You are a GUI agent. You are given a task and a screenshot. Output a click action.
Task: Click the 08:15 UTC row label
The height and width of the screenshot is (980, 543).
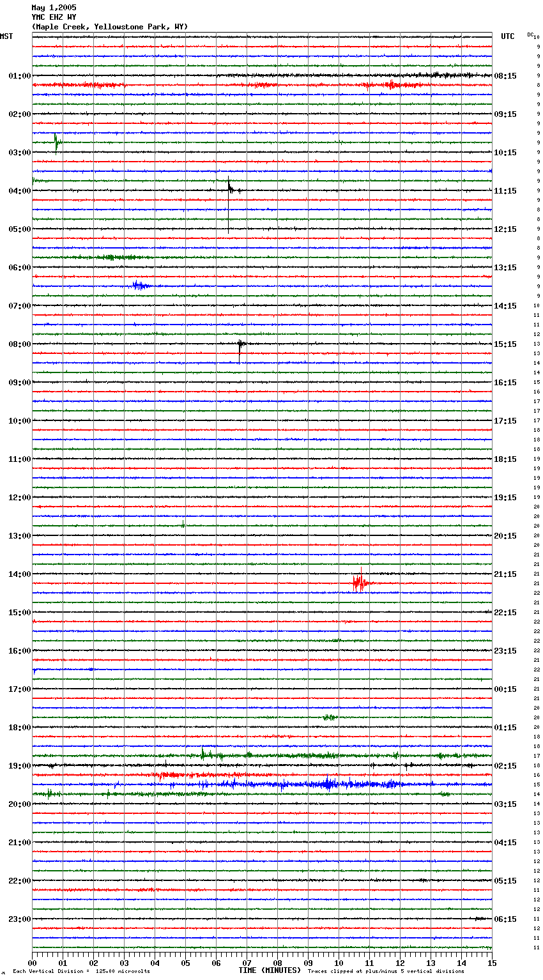pyautogui.click(x=505, y=76)
